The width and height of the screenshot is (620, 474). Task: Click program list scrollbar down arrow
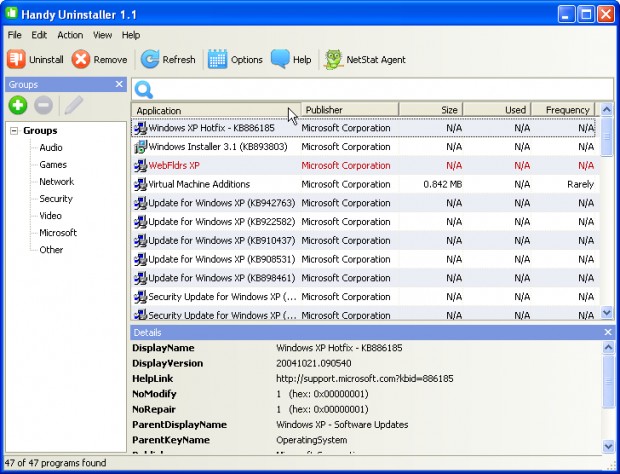point(607,312)
